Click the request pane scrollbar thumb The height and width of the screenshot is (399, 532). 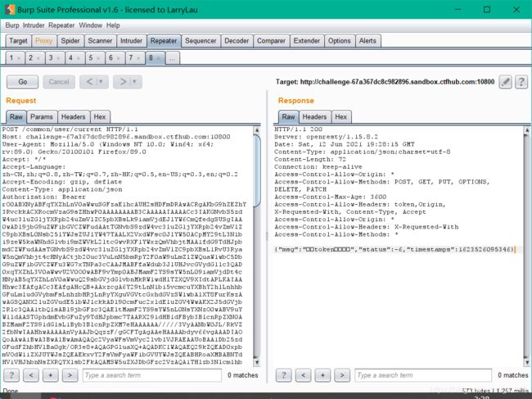[257, 170]
